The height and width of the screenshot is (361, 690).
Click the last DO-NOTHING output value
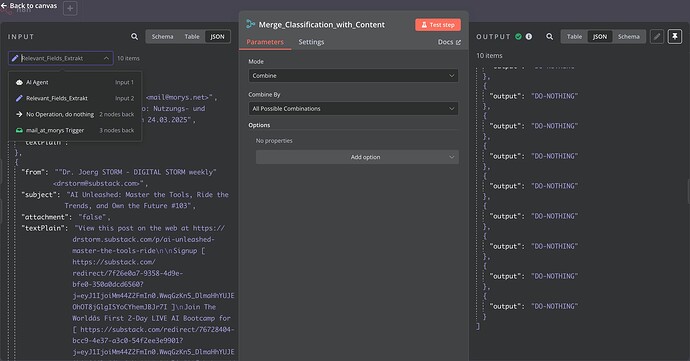click(554, 306)
